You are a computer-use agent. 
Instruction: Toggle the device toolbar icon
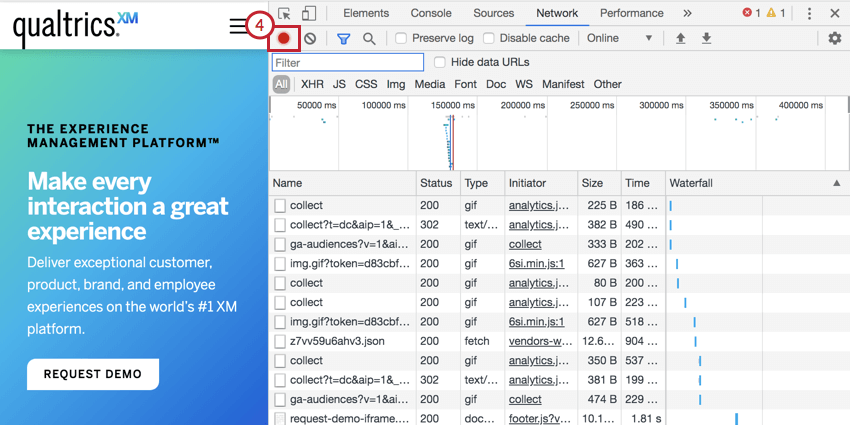(309, 14)
